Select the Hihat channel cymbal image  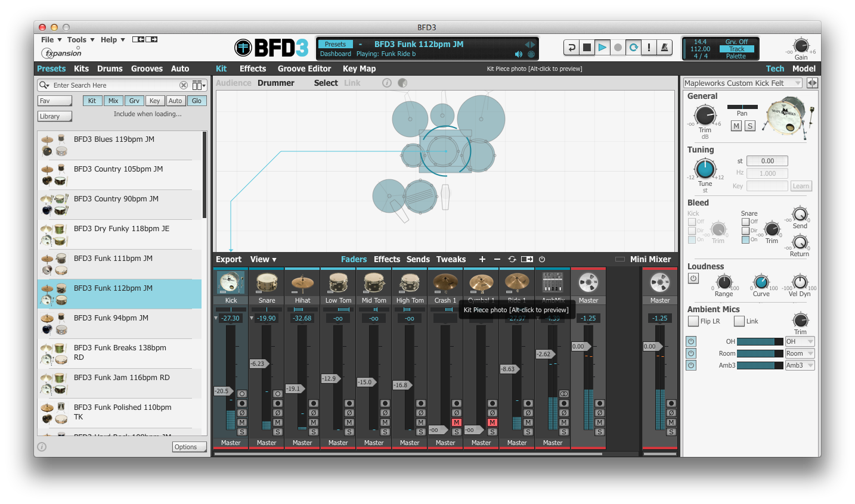pos(302,282)
